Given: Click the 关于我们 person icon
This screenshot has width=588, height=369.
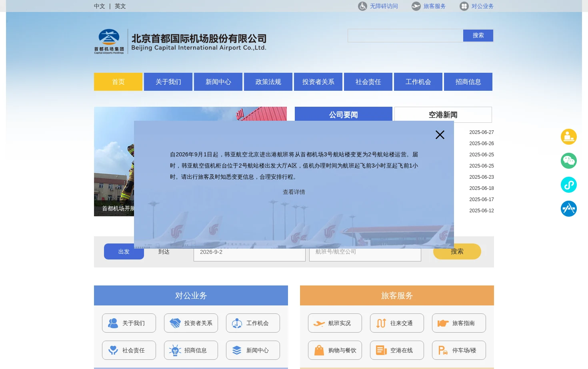Looking at the screenshot, I should point(113,323).
